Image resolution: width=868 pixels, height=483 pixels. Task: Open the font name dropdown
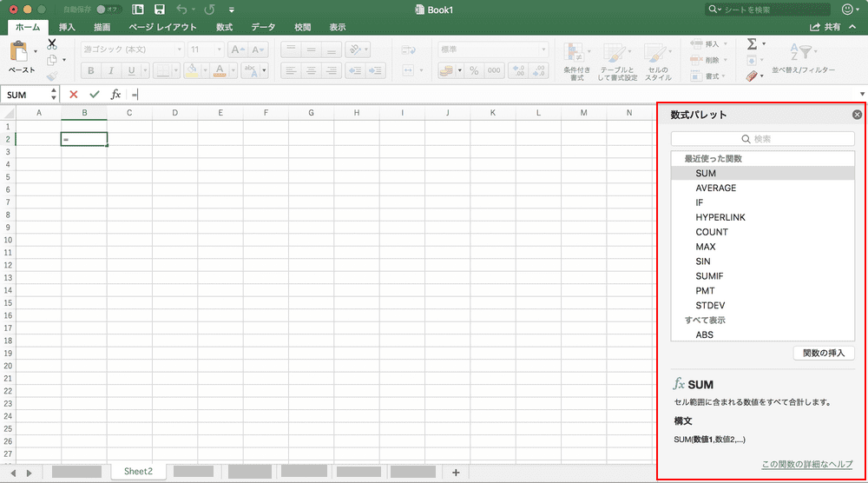coord(180,50)
